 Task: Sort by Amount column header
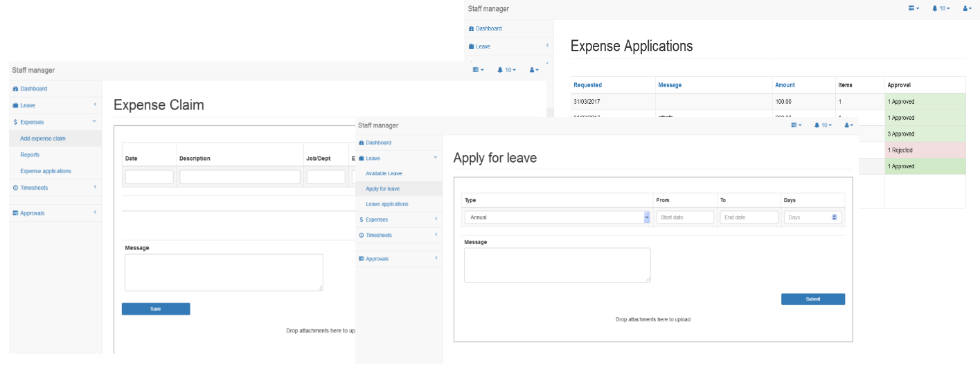[785, 85]
